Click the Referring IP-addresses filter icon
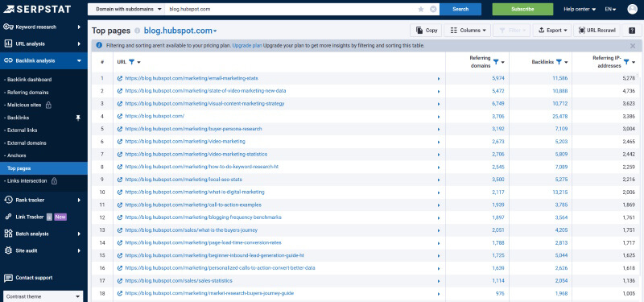 pyautogui.click(x=626, y=62)
